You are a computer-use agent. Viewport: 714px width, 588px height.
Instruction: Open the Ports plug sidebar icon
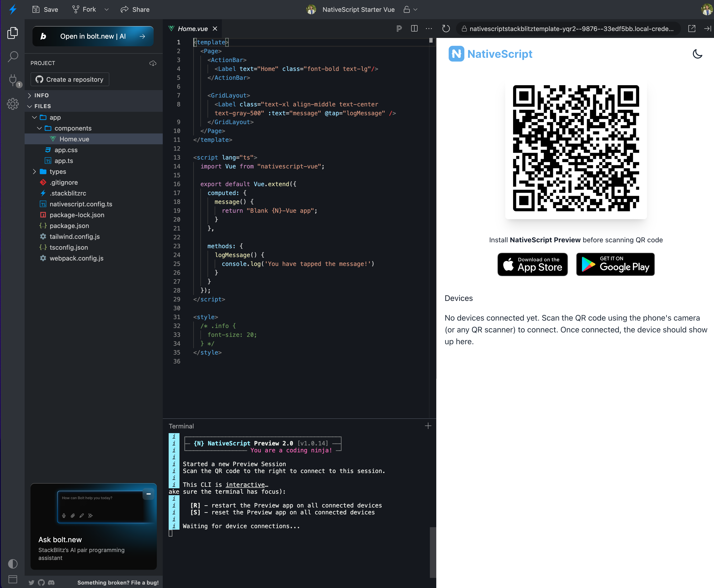click(x=13, y=80)
